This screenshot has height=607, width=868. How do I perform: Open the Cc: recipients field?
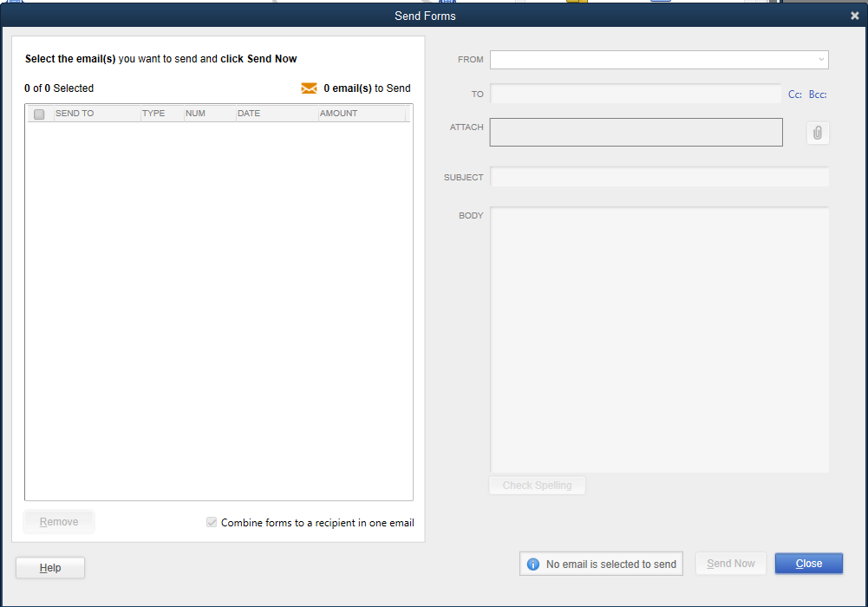tap(793, 94)
